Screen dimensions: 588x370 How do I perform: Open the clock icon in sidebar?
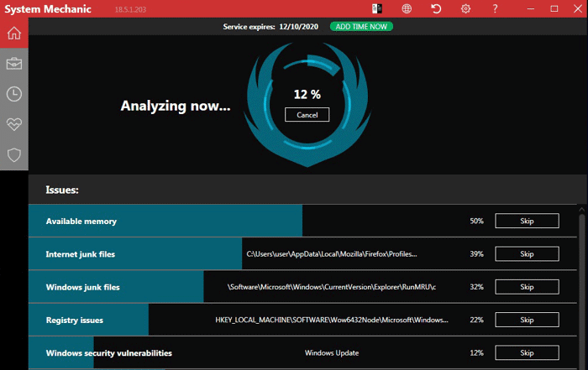click(14, 94)
